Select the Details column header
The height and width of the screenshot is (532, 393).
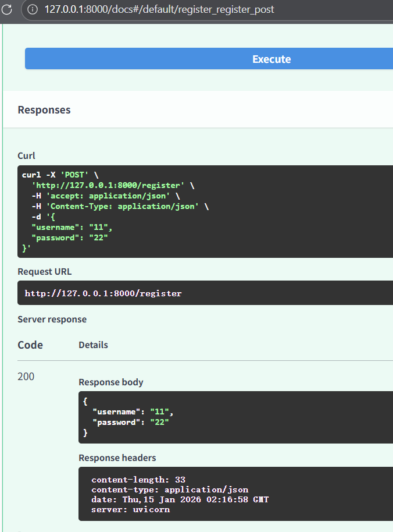click(93, 345)
